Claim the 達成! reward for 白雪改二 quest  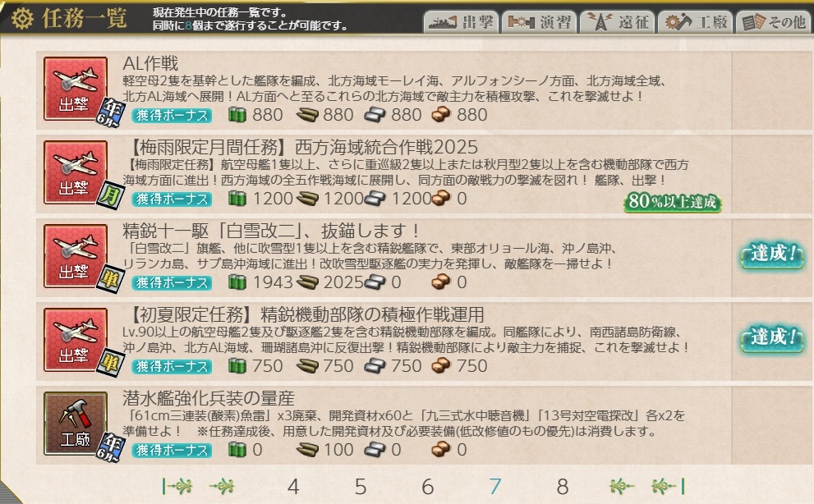[x=772, y=254]
